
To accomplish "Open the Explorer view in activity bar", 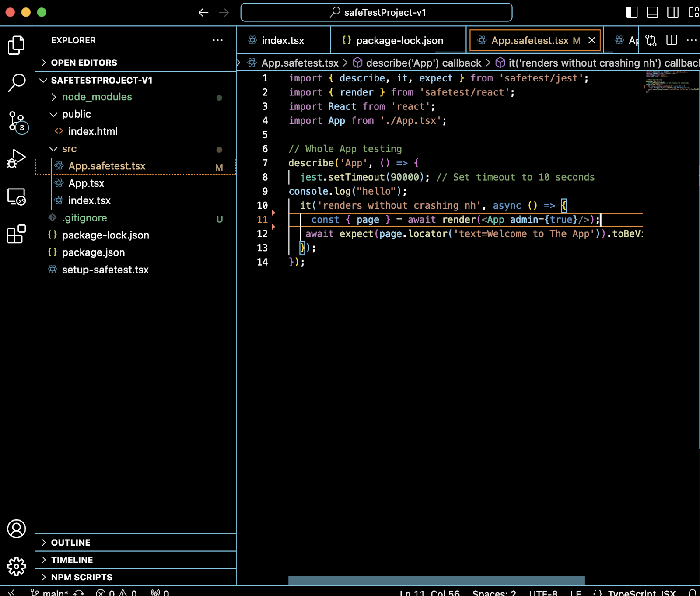I will [x=17, y=45].
